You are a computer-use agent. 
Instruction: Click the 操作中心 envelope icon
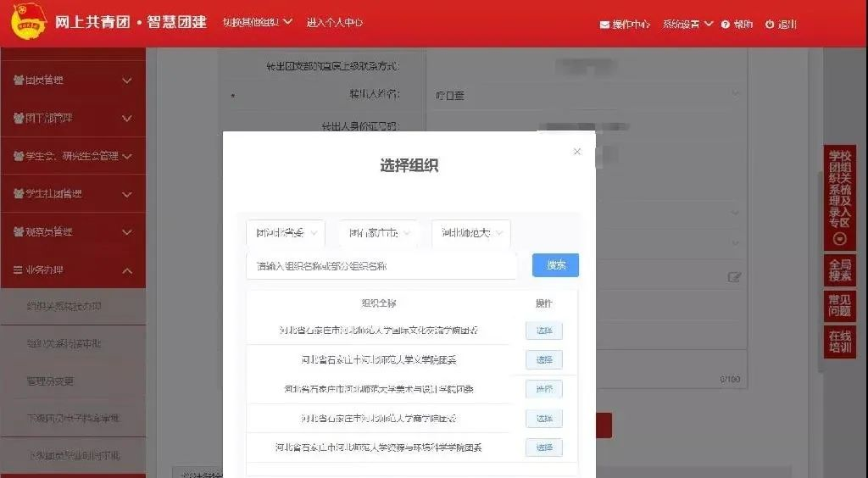[604, 25]
